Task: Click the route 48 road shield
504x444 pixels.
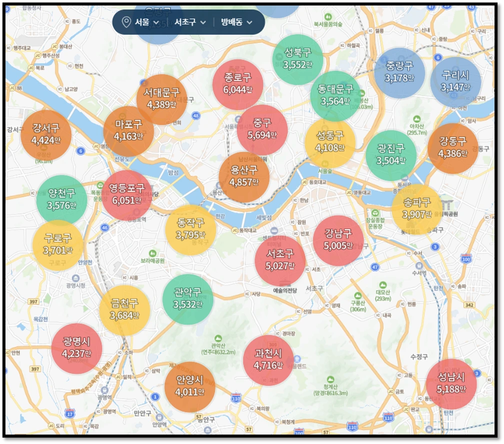Action: [x=196, y=115]
